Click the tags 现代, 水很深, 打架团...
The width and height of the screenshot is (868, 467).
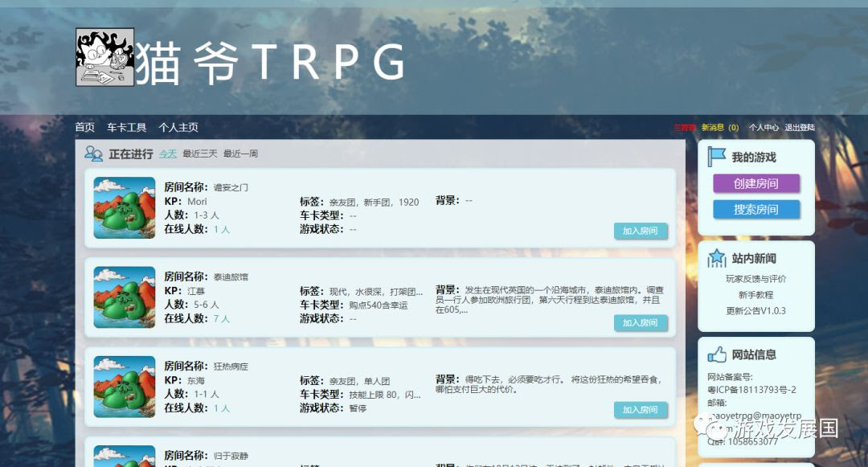pyautogui.click(x=376, y=292)
